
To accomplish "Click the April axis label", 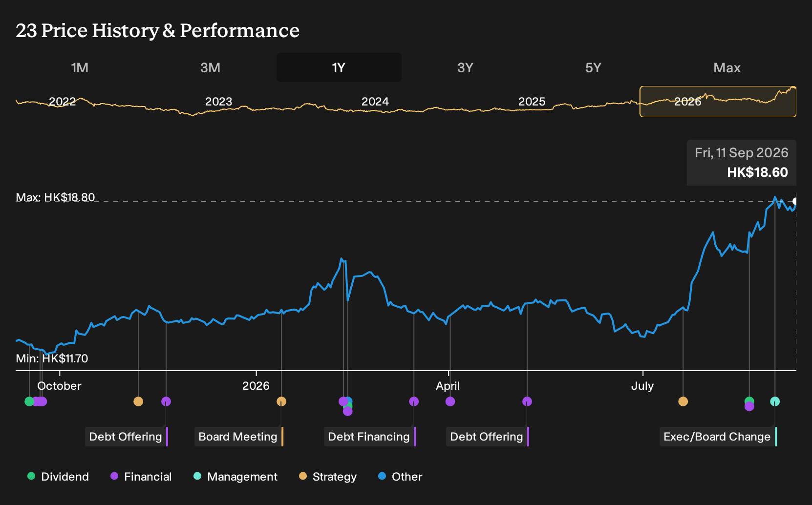I will 448,386.
